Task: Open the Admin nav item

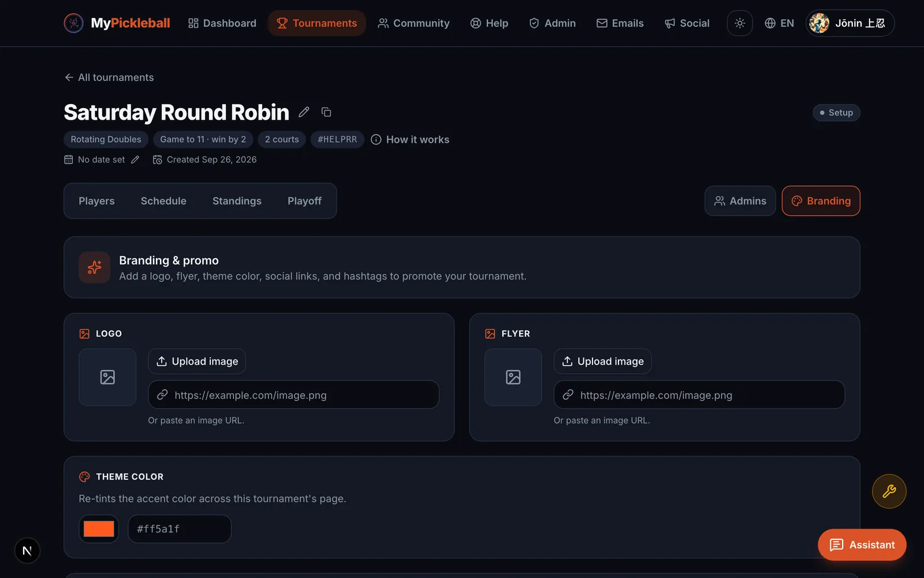Action: tap(553, 23)
